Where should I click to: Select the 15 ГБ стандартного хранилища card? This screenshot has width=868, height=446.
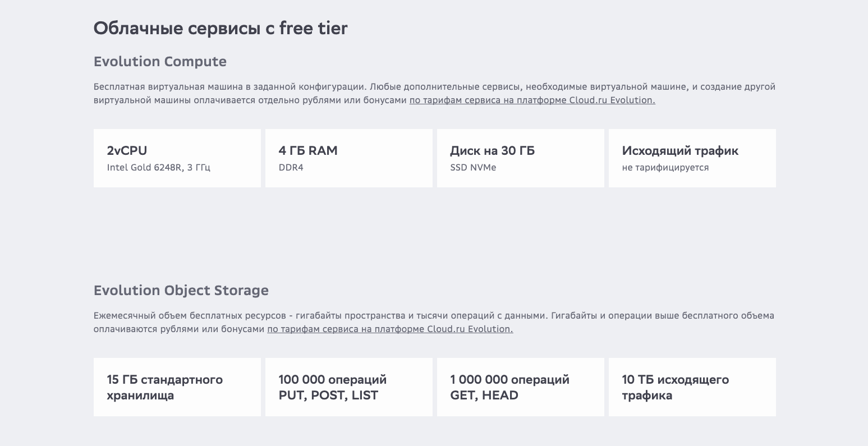click(177, 387)
